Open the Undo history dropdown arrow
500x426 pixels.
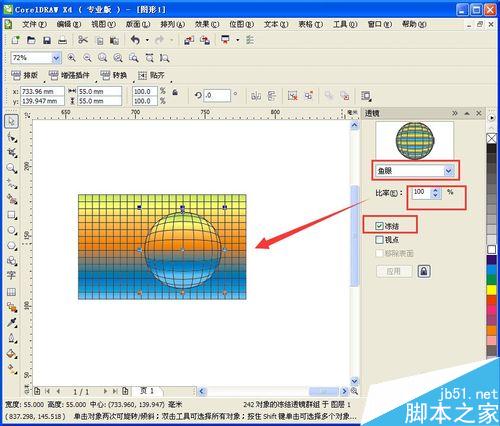click(147, 40)
